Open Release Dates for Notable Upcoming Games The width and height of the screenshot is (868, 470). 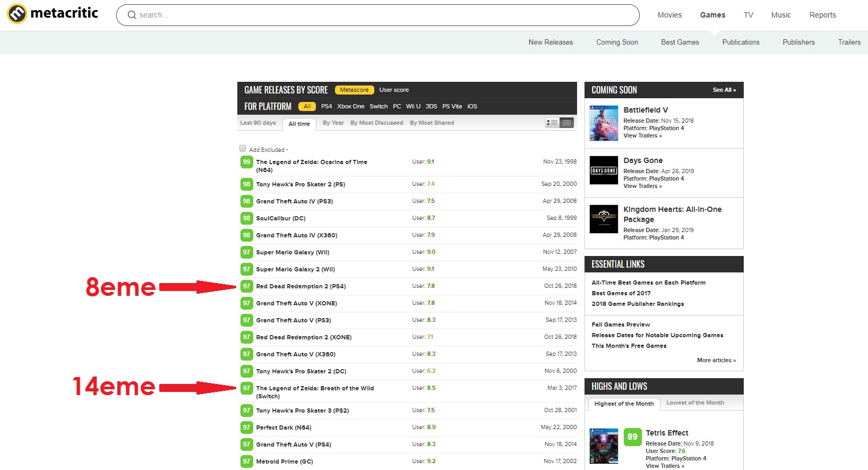tap(657, 336)
